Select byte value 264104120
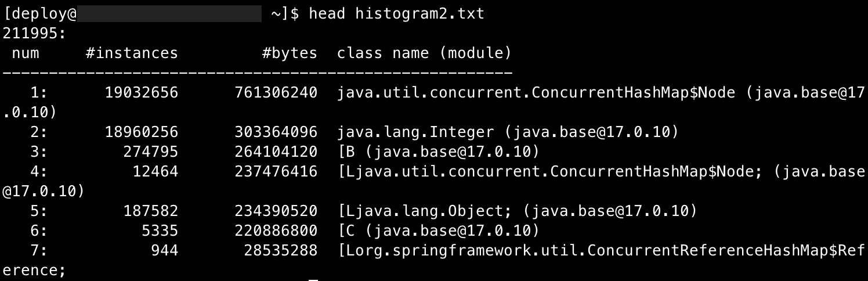 [276, 152]
